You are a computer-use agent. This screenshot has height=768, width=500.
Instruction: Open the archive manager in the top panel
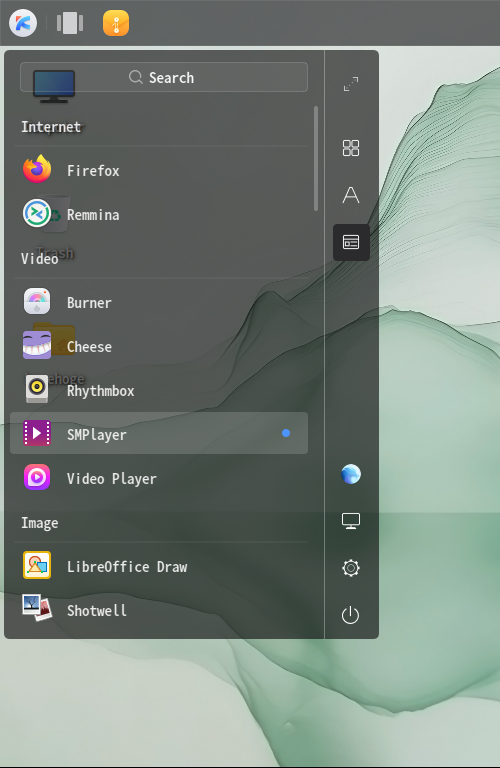point(116,23)
